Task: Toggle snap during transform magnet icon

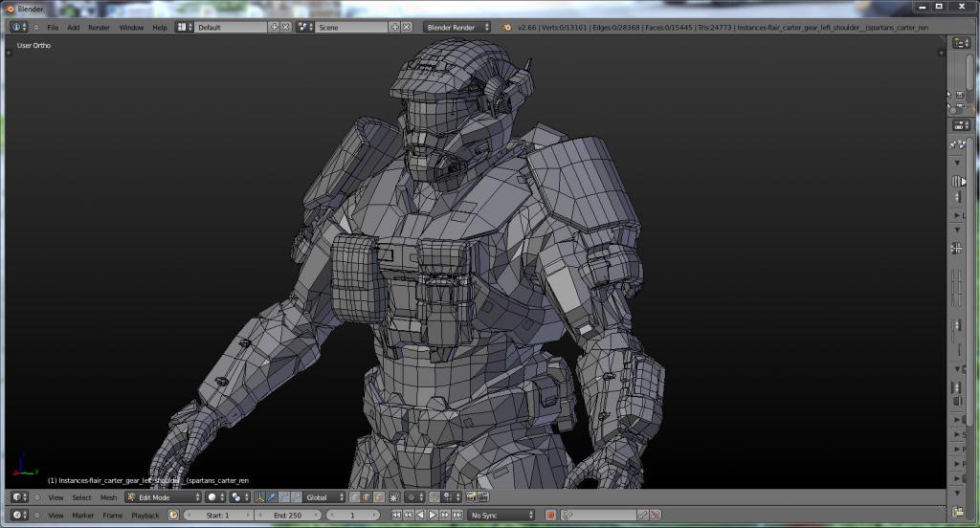Action: [434, 497]
